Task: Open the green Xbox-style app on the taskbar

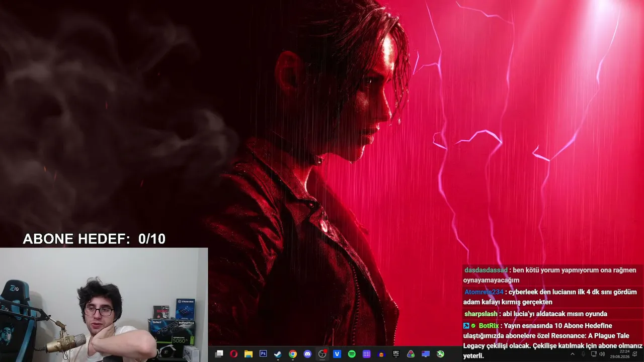Action: pos(440,354)
